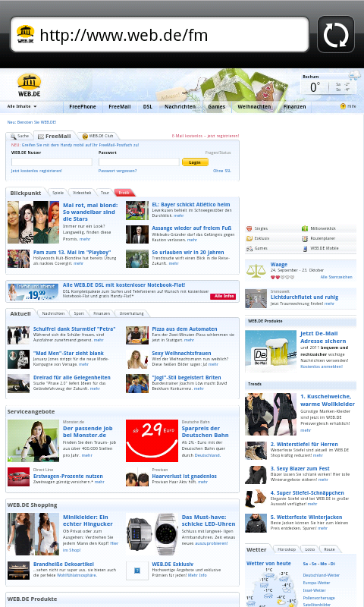This screenshot has width=364, height=607.
Task: Click the Suche magnifier tab icon
Action: (13, 137)
